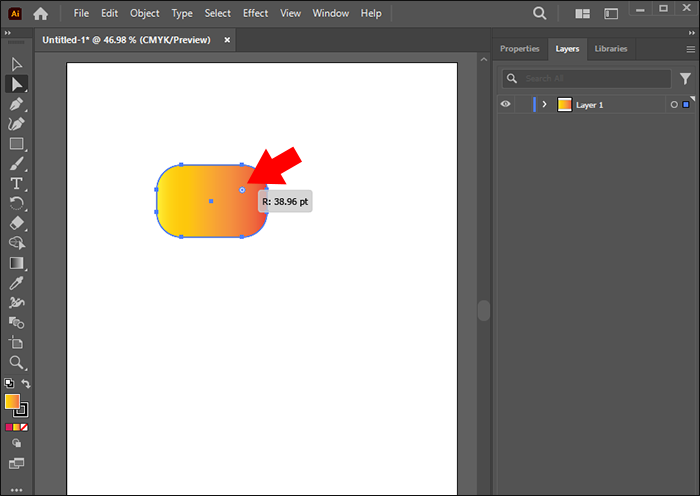Click the orange Fill color swatch
Image resolution: width=700 pixels, height=496 pixels.
[12, 401]
